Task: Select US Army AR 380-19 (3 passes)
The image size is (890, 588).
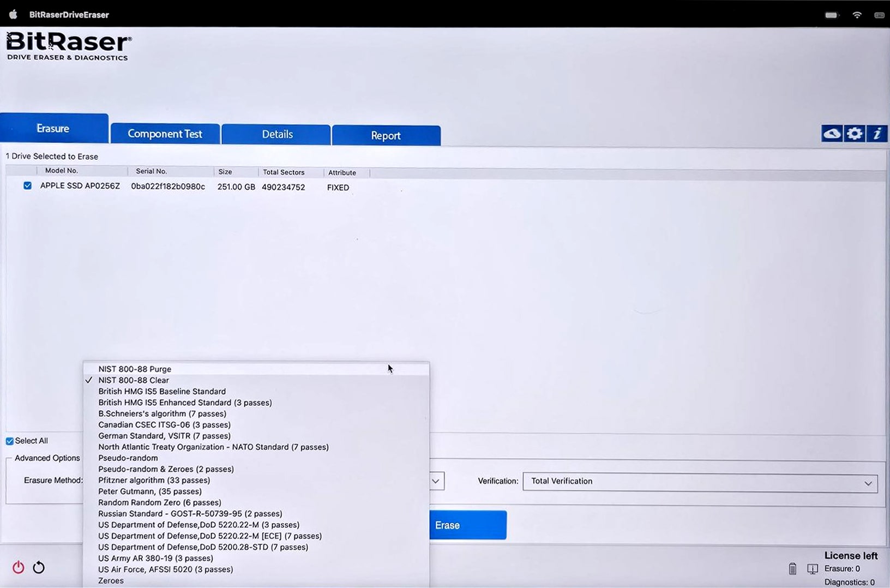Action: [256, 559]
